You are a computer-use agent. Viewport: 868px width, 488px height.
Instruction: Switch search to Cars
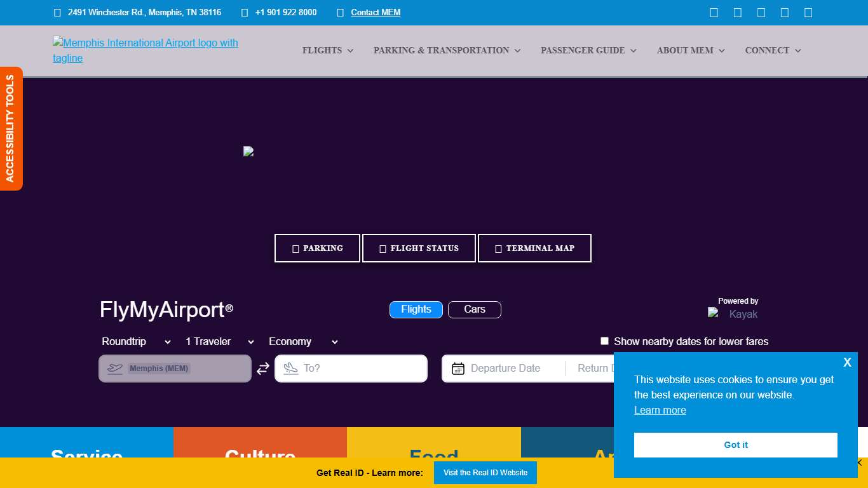(474, 309)
